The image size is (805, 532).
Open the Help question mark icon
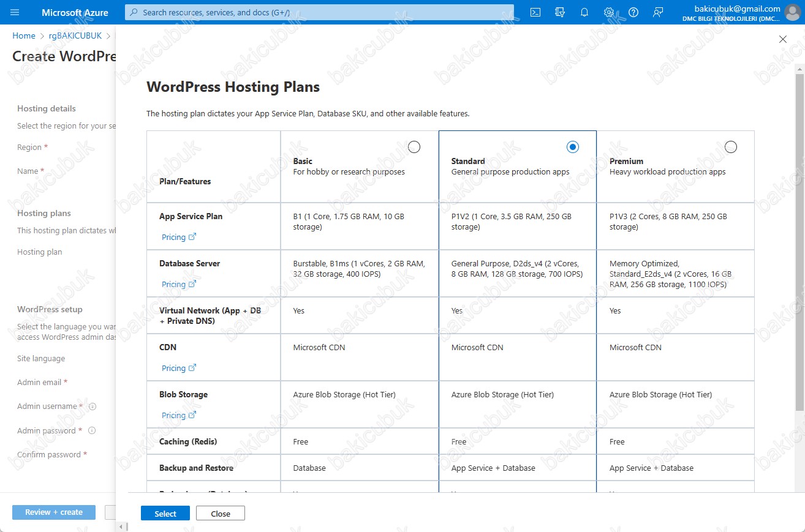(x=633, y=12)
